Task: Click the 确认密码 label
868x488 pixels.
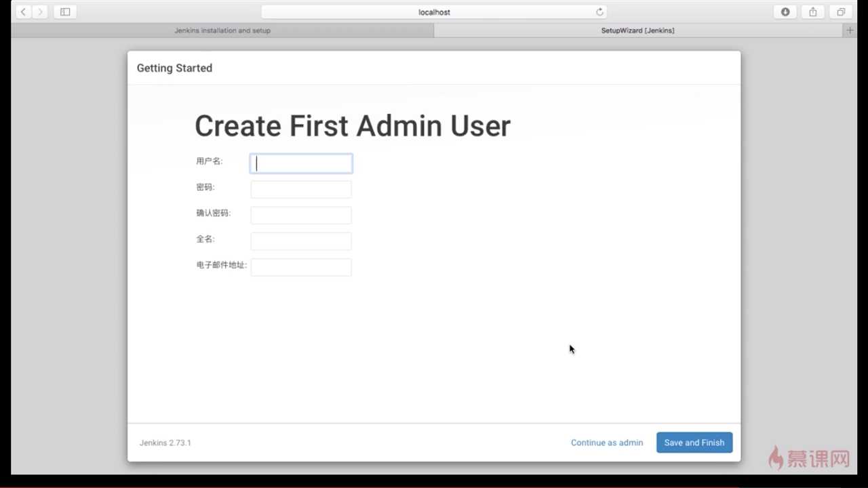Action: [x=214, y=213]
